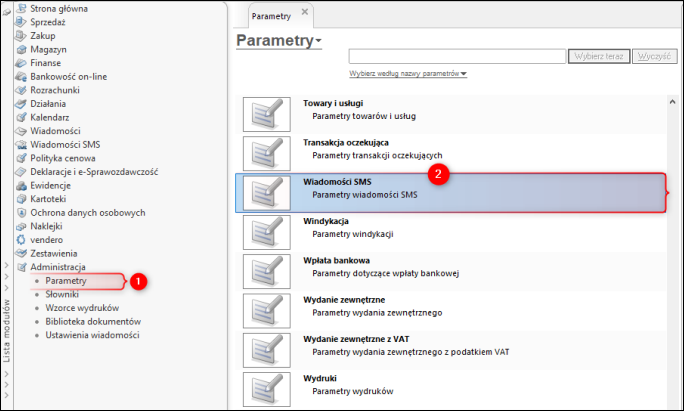Open Wiadomości SMS sidebar module icon
The height and width of the screenshot is (411, 684).
[20, 144]
